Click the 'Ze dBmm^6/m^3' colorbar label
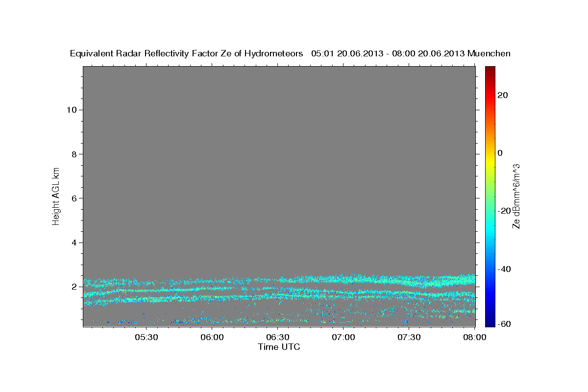Viewport: 588px width, 392px height. point(515,196)
